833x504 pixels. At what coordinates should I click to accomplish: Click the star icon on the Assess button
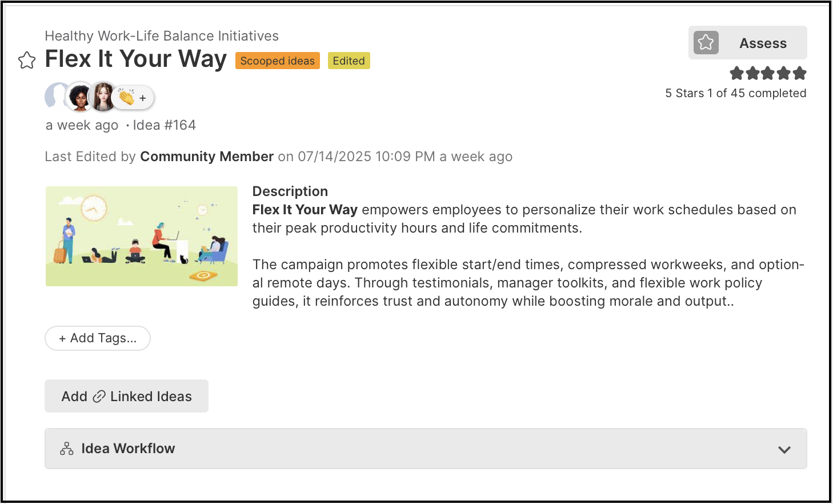click(706, 42)
